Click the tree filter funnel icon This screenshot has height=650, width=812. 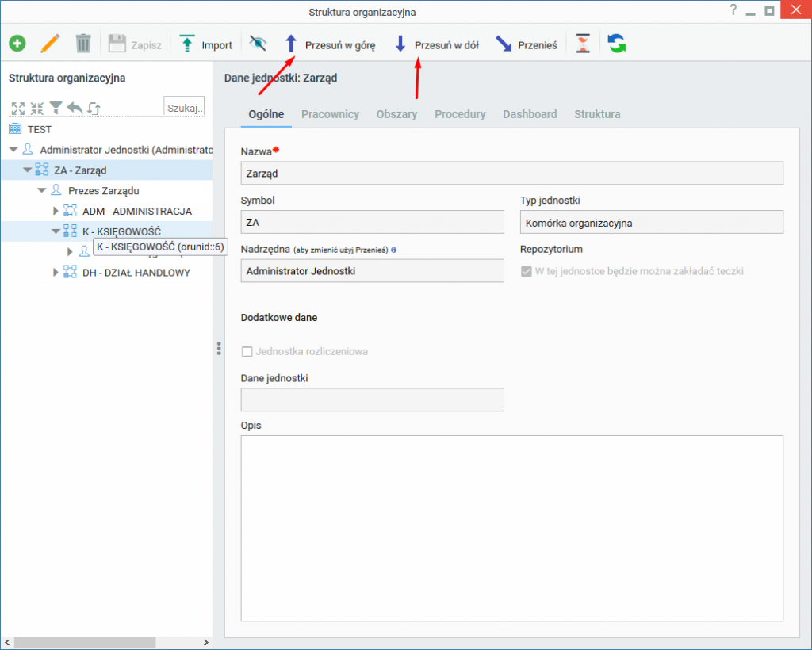pyautogui.click(x=56, y=108)
